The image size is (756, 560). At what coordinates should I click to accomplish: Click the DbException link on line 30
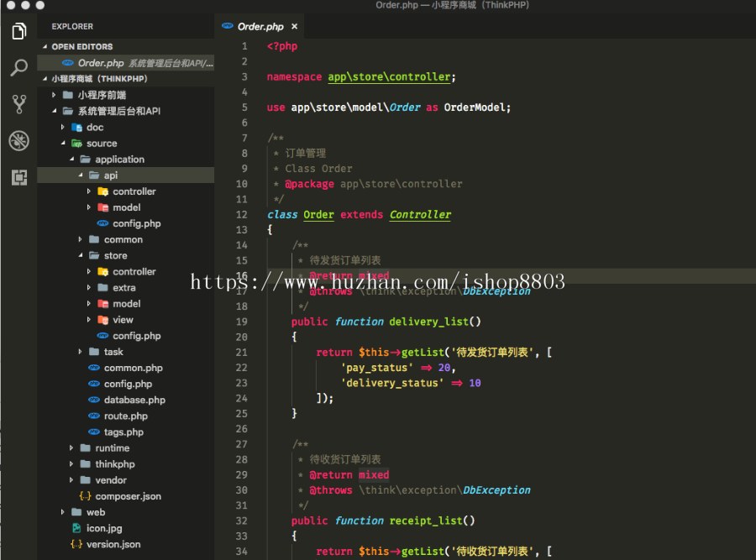click(496, 490)
